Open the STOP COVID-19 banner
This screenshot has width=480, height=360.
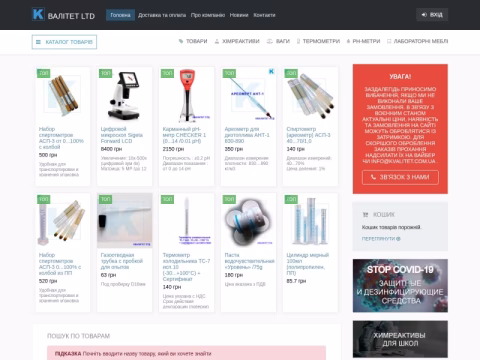(400, 286)
